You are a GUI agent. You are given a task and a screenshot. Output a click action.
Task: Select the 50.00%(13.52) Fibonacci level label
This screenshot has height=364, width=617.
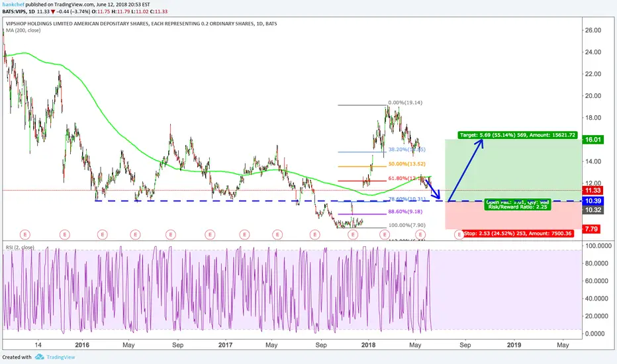[407, 164]
